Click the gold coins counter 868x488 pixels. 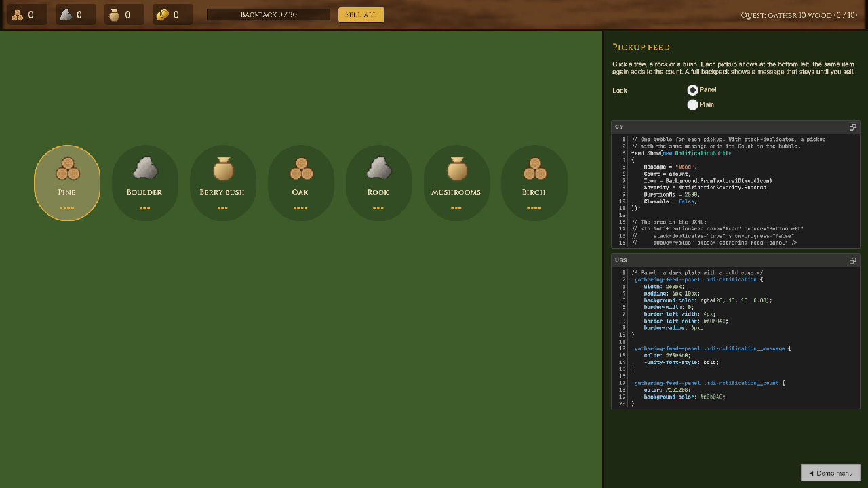172,15
